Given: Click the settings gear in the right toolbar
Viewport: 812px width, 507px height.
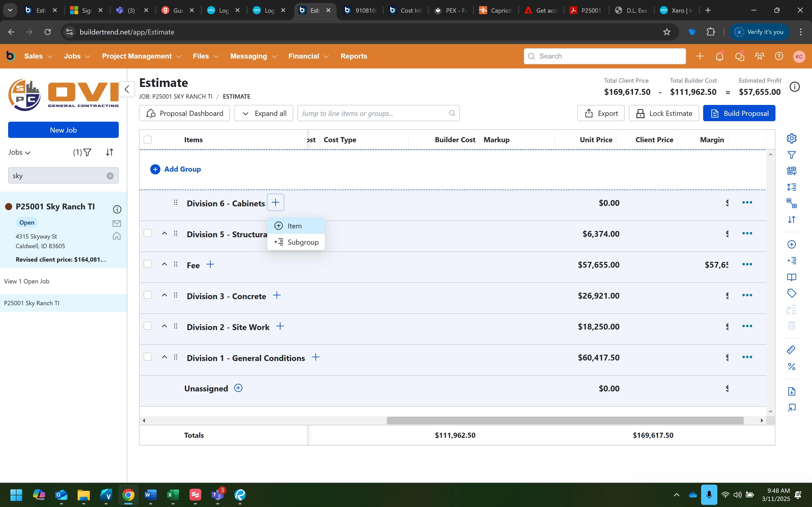Looking at the screenshot, I should coord(791,138).
